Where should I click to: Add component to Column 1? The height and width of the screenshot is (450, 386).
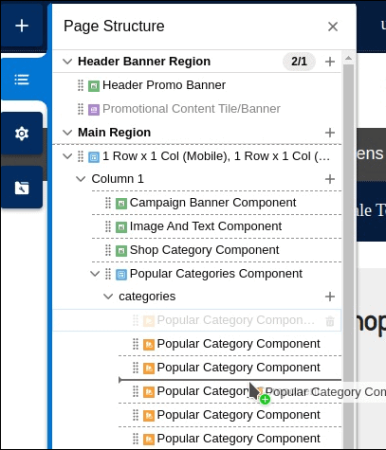pyautogui.click(x=330, y=179)
